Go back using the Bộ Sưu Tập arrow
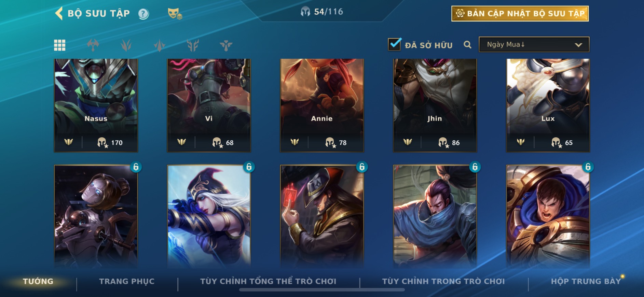 pyautogui.click(x=59, y=14)
